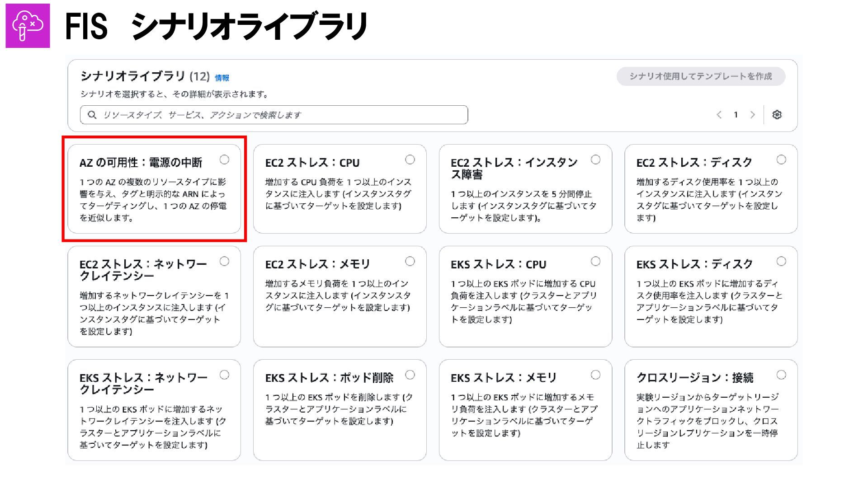Click the search magnifier icon

pos(92,115)
